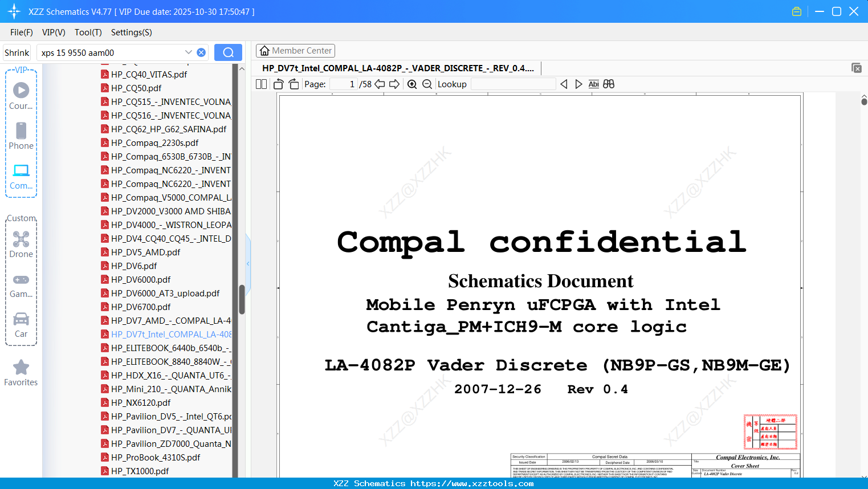Go to the previous page with the left arrow
Viewport: 868px width, 489px height.
pyautogui.click(x=380, y=84)
